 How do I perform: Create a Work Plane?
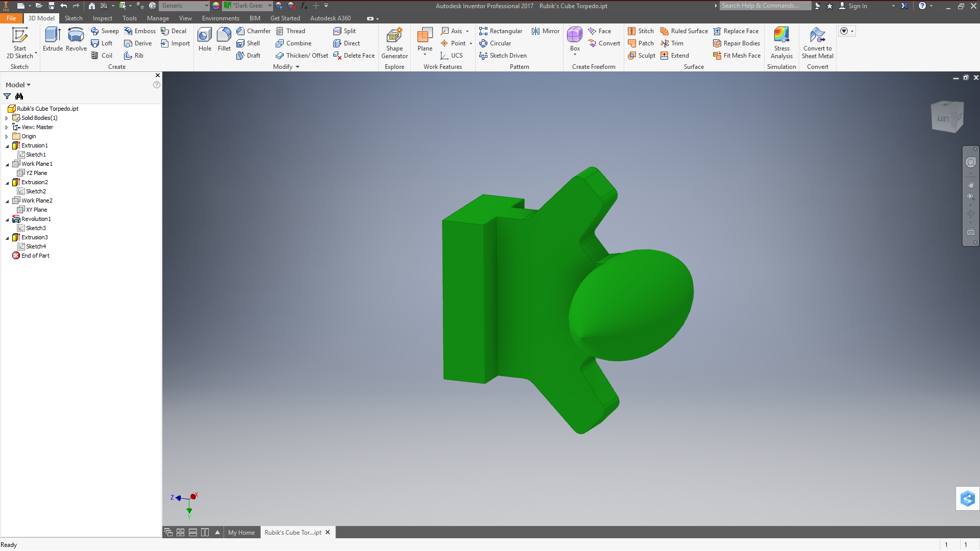pyautogui.click(x=425, y=39)
